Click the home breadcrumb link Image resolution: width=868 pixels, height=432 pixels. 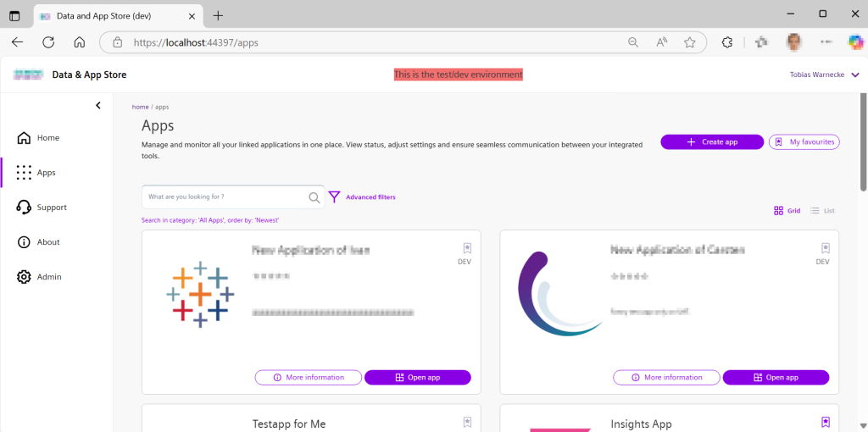[x=140, y=108]
